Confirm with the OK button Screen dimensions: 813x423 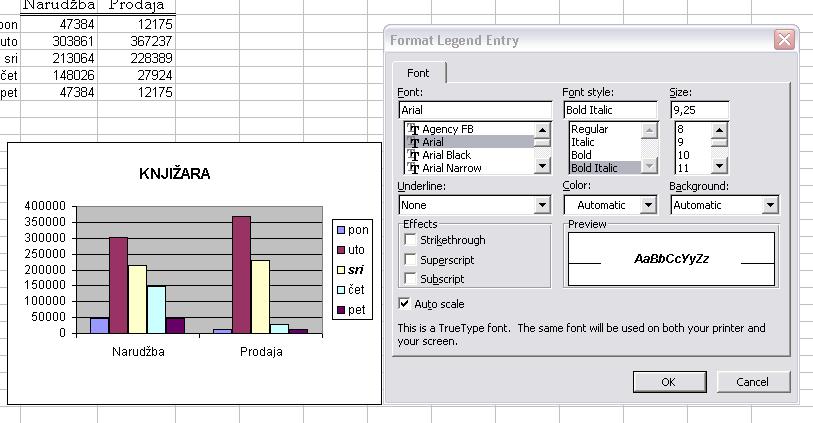[669, 382]
